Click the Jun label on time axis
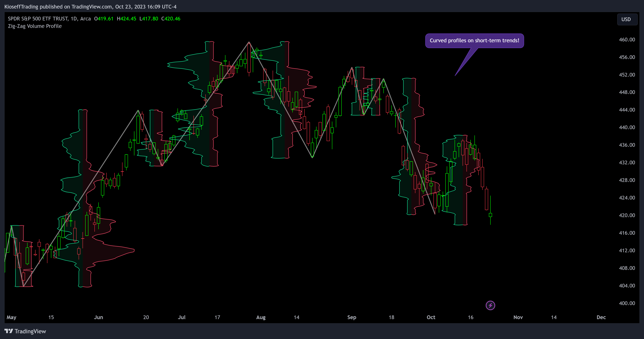Screen dimensions: 644x339 (99, 317)
